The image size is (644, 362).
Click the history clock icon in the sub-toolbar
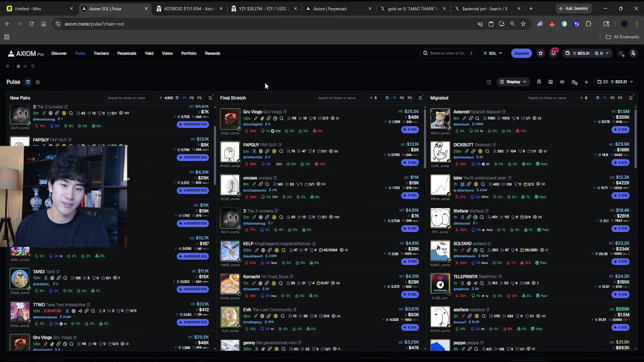click(33, 66)
